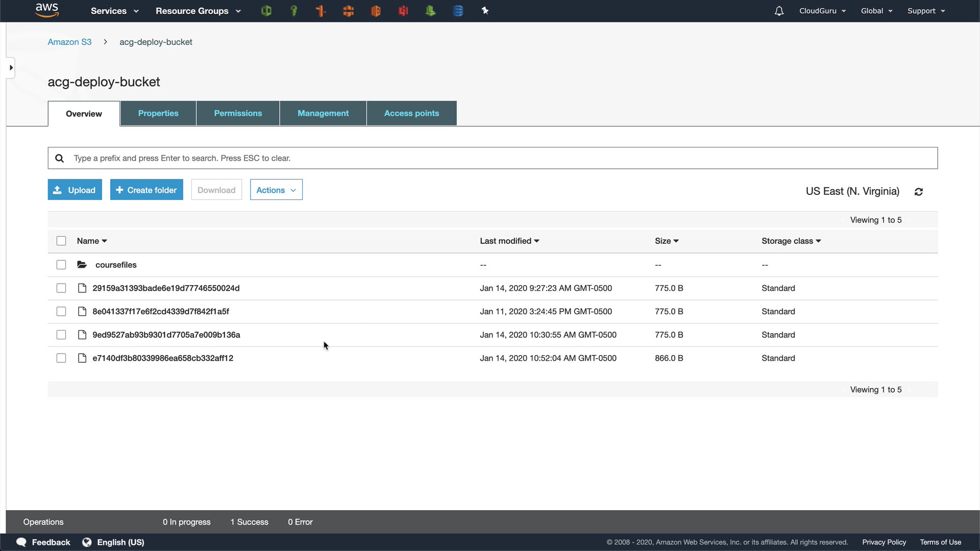Screen dimensions: 980x551
Task: Open the coursefiles folder
Action: pyautogui.click(x=116, y=265)
